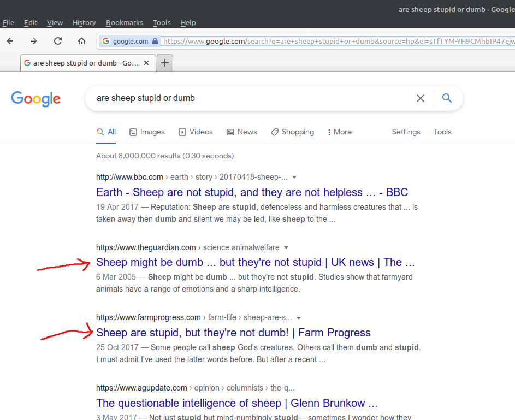Focus the address bar URL field
This screenshot has width=515, height=420.
(x=338, y=41)
